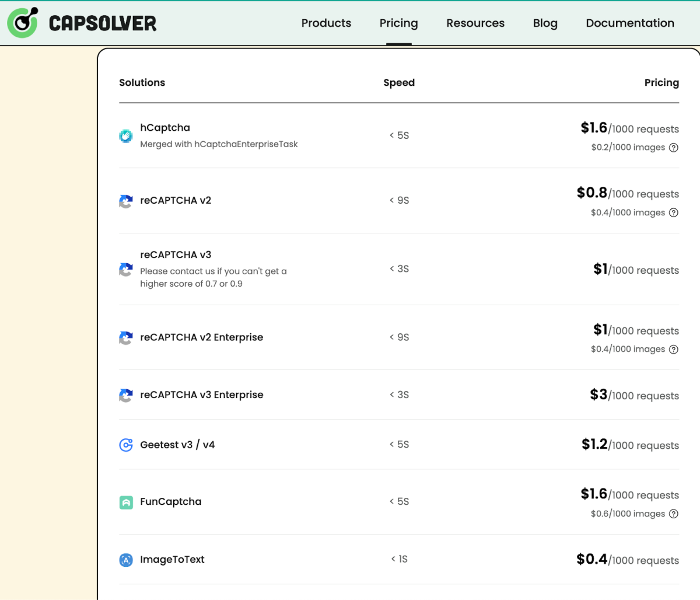This screenshot has width=700, height=600.
Task: Click the Geetest v3 / v4 icon
Action: pos(126,444)
